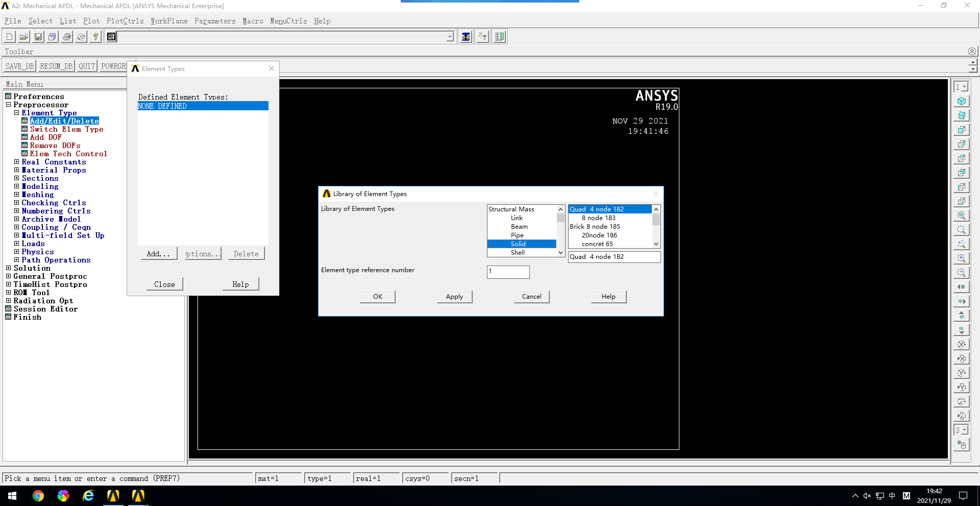Open the PlotCtrls menu
Screen dimensions: 980x506
click(x=125, y=21)
